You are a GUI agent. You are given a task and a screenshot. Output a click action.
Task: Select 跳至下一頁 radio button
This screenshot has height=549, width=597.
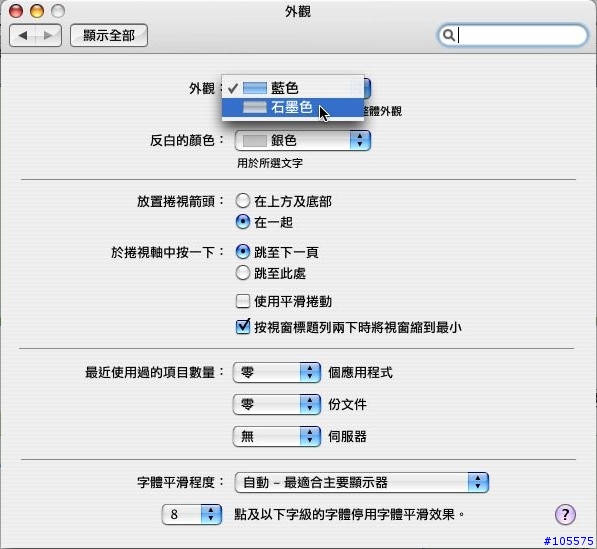pyautogui.click(x=243, y=252)
